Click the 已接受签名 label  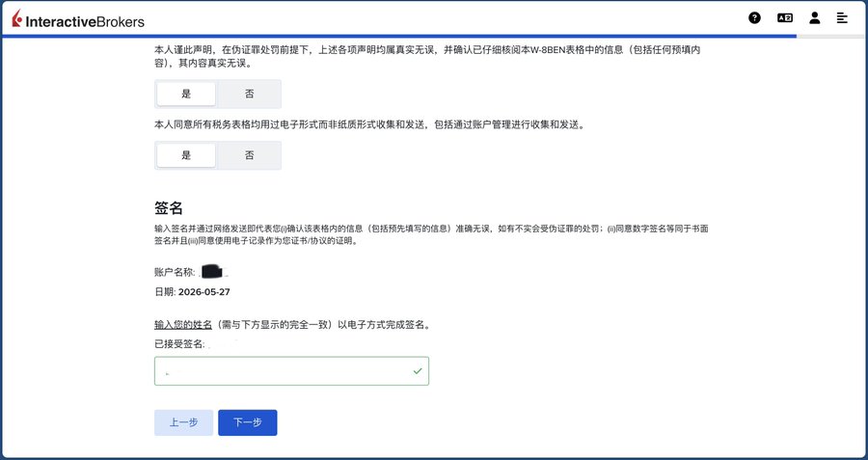pos(179,344)
